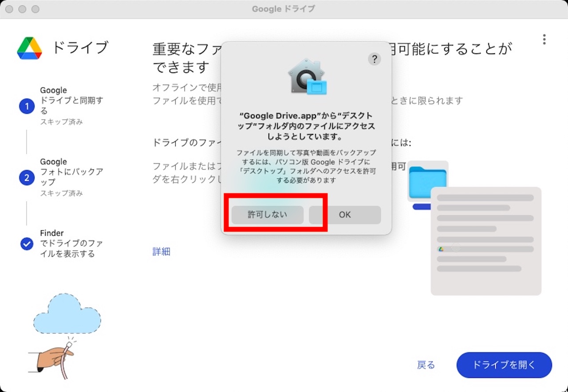Open the 詳細 link
Screen dimensions: 568x392
click(x=162, y=251)
